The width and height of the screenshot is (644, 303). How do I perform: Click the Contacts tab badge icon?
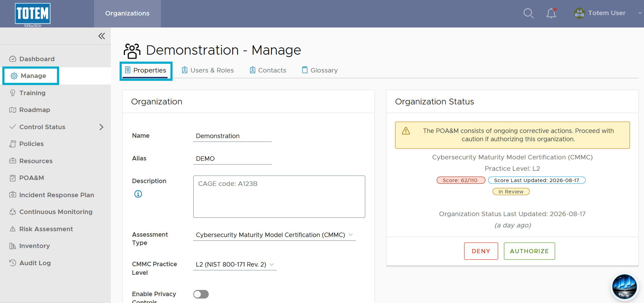pos(253,70)
